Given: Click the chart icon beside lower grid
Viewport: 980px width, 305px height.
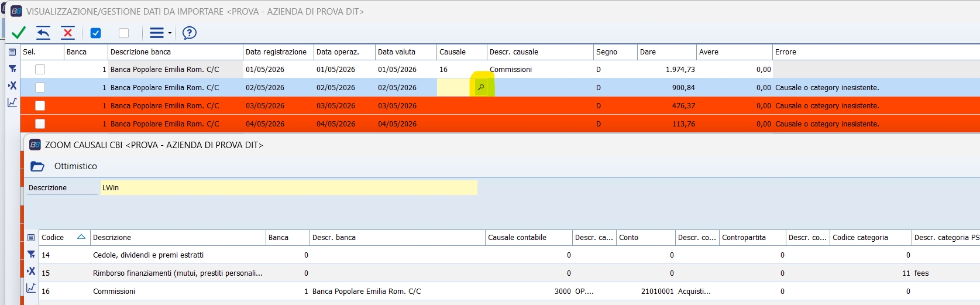Looking at the screenshot, I should tap(31, 288).
